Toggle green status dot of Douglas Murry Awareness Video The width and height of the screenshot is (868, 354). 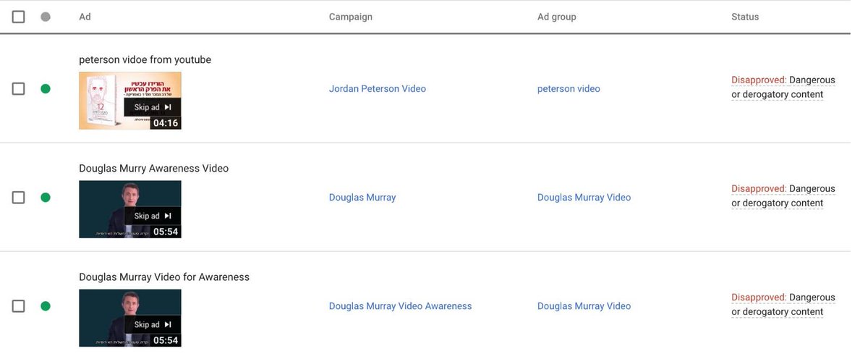pos(46,198)
